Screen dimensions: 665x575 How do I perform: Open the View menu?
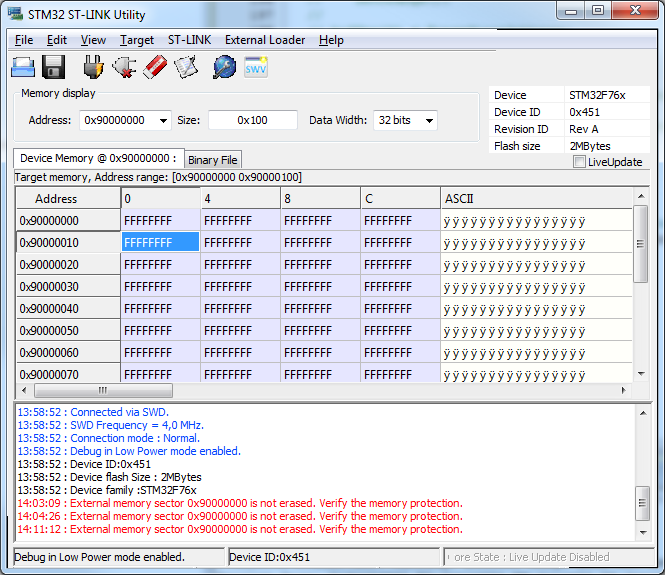point(93,40)
